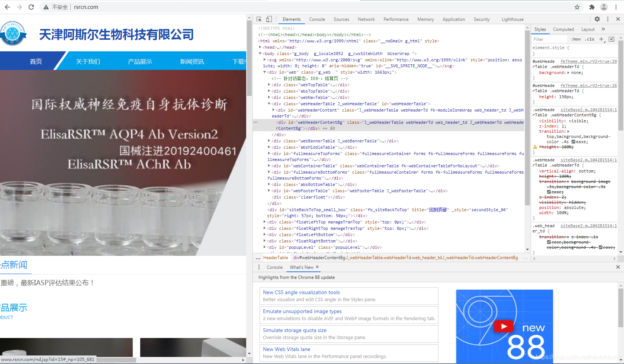Expand the webBannerTable div node
The width and height of the screenshot is (624, 364).
pos(269,141)
